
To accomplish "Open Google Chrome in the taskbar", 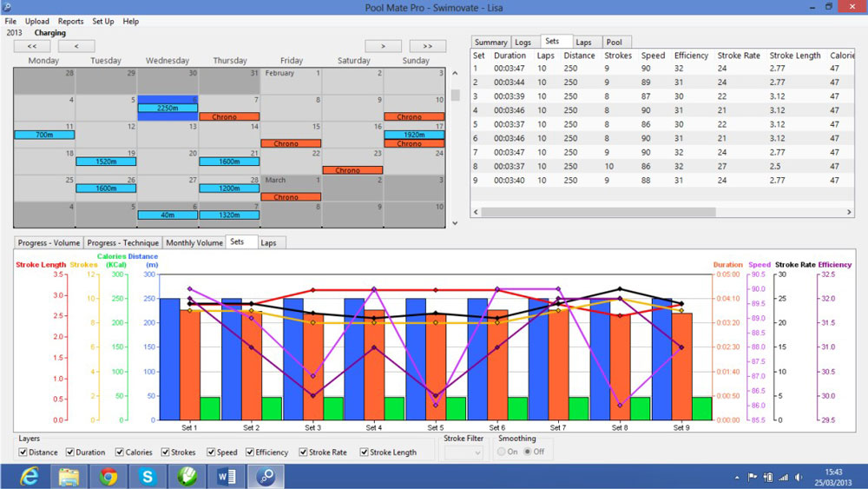I will click(x=108, y=476).
